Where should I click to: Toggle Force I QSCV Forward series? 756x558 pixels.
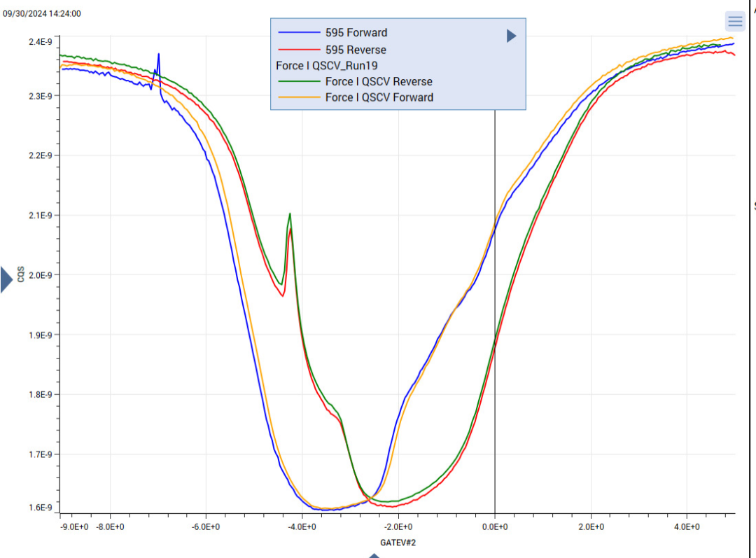coord(379,97)
